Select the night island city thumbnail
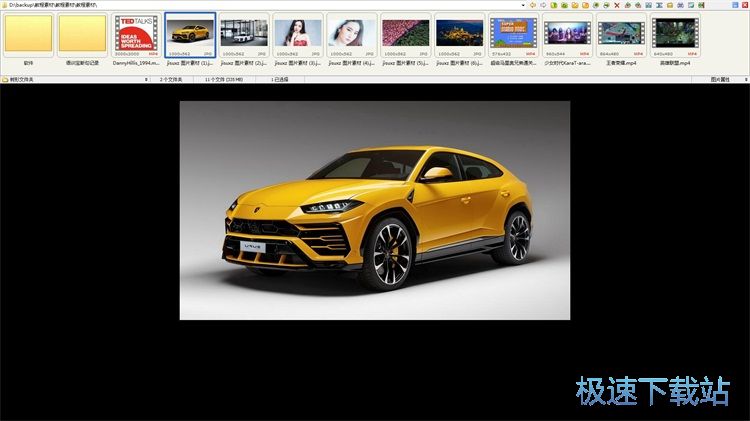 (x=460, y=33)
